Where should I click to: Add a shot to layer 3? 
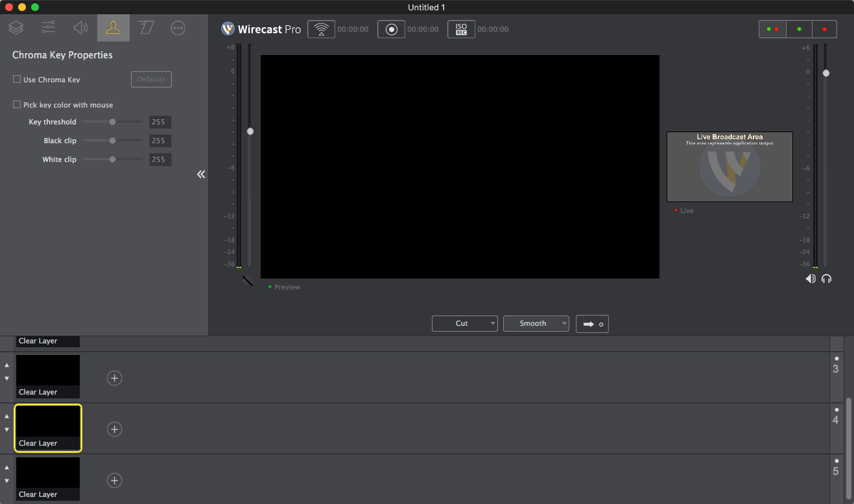[x=114, y=378]
